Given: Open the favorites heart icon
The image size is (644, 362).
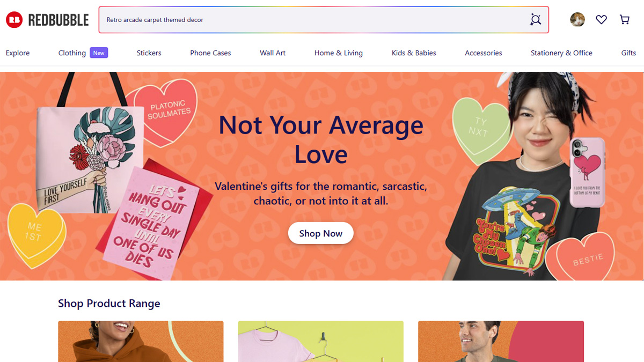Looking at the screenshot, I should (x=601, y=20).
